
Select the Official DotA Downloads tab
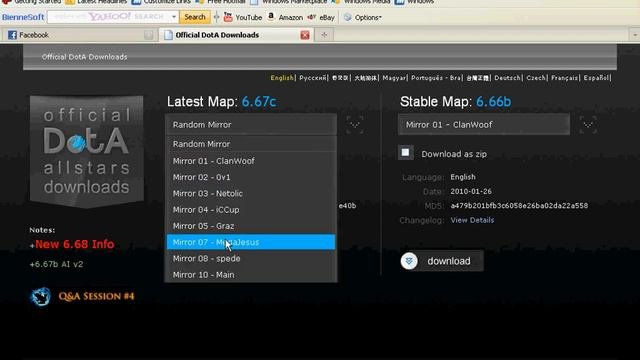237,35
